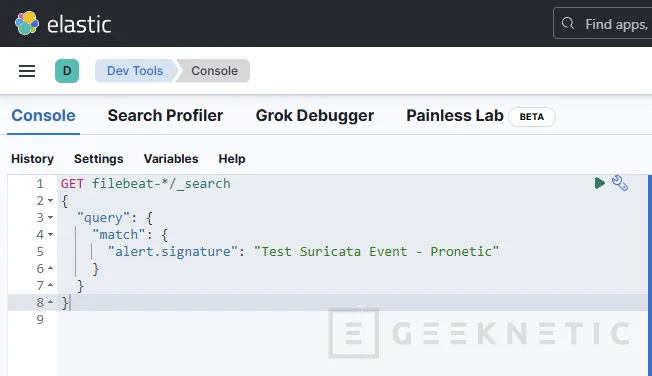The height and width of the screenshot is (376, 652).
Task: Click the BETA badge beside Painless Lab
Action: click(x=531, y=117)
